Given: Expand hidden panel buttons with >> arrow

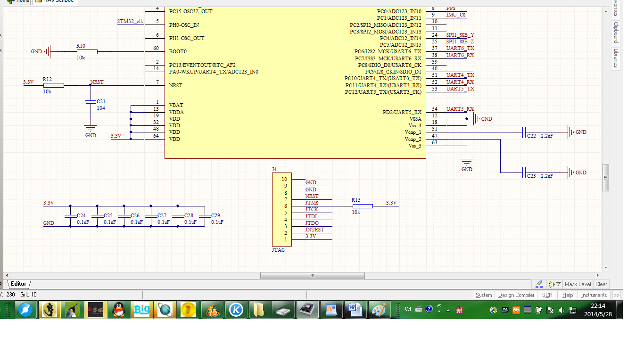Looking at the screenshot, I should click(617, 295).
